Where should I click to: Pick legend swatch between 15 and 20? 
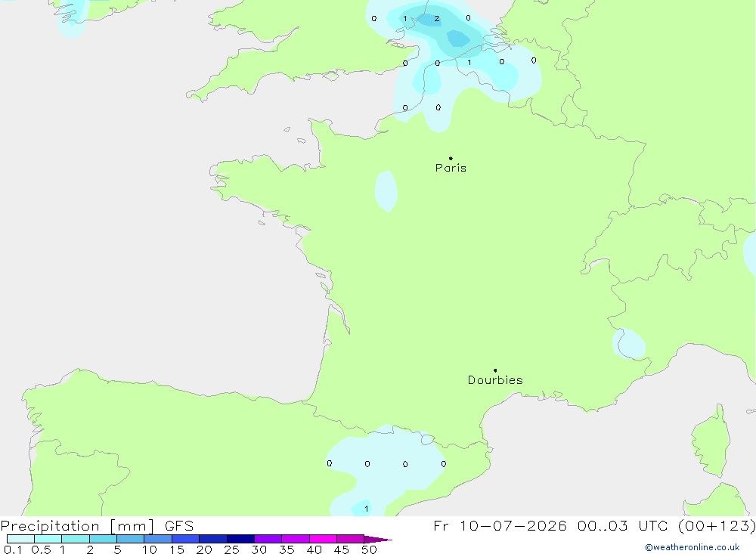coord(186,539)
